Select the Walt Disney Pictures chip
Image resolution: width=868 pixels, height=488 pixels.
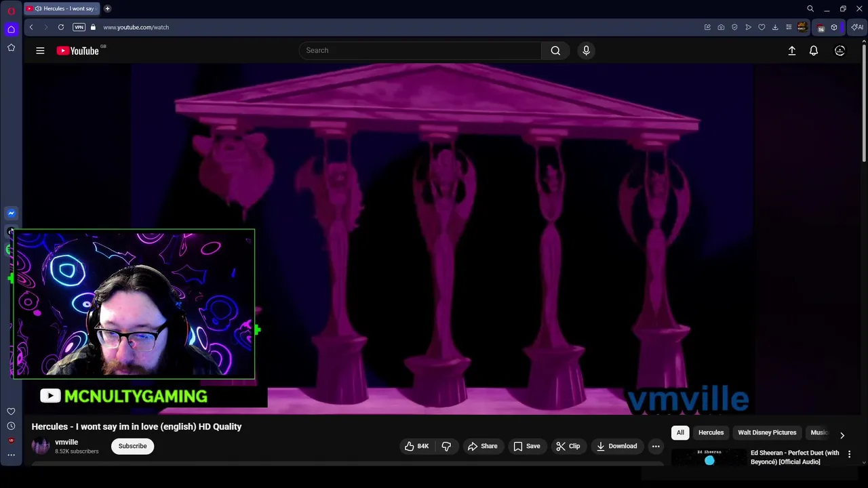click(767, 432)
